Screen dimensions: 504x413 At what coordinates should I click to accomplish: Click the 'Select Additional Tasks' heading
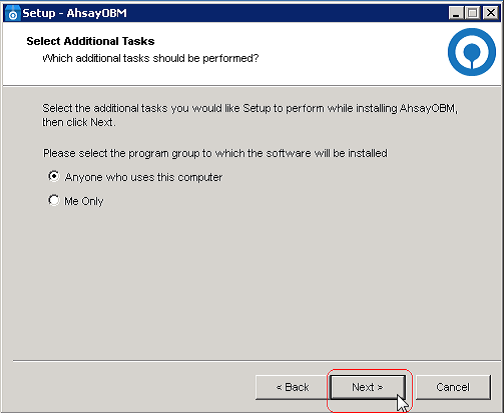click(x=91, y=41)
